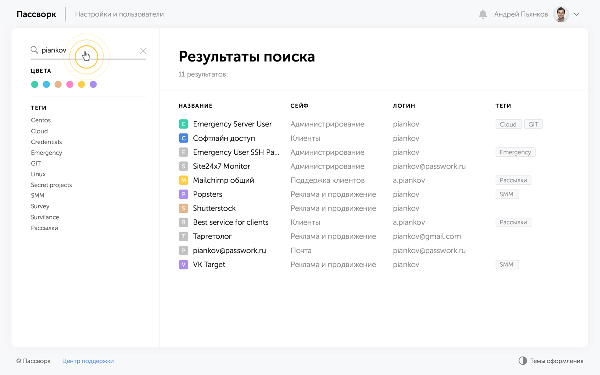Select the Centos tag in sidebar

pyautogui.click(x=41, y=120)
